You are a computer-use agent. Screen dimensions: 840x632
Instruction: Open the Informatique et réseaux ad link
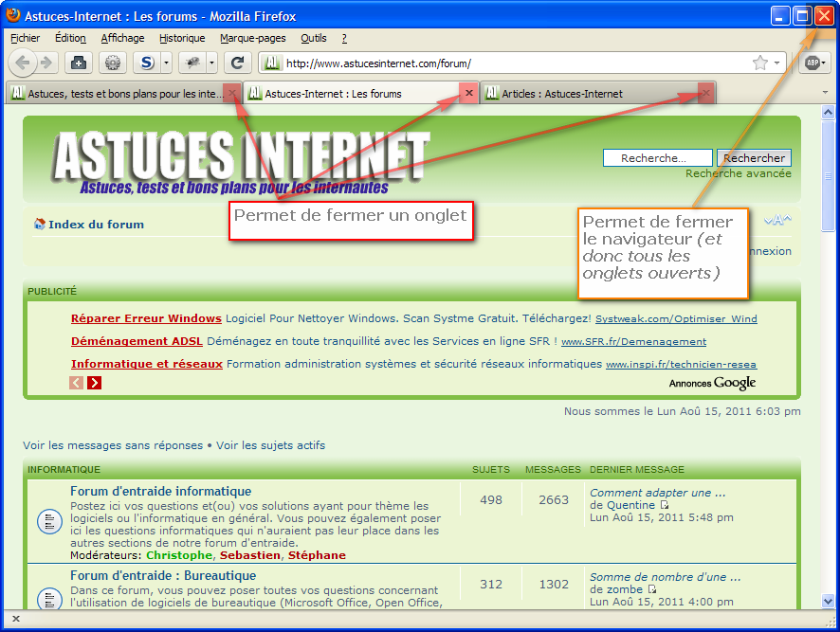(147, 364)
